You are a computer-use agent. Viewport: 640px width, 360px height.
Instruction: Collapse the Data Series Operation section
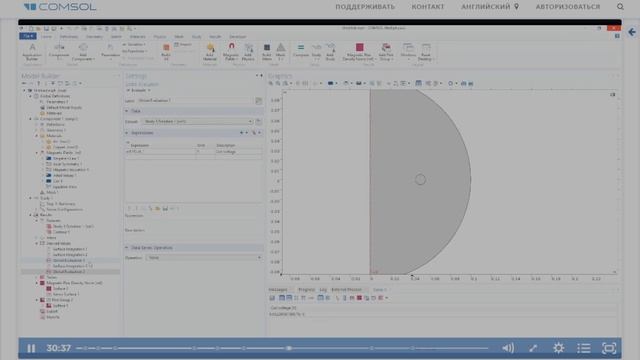coord(127,248)
